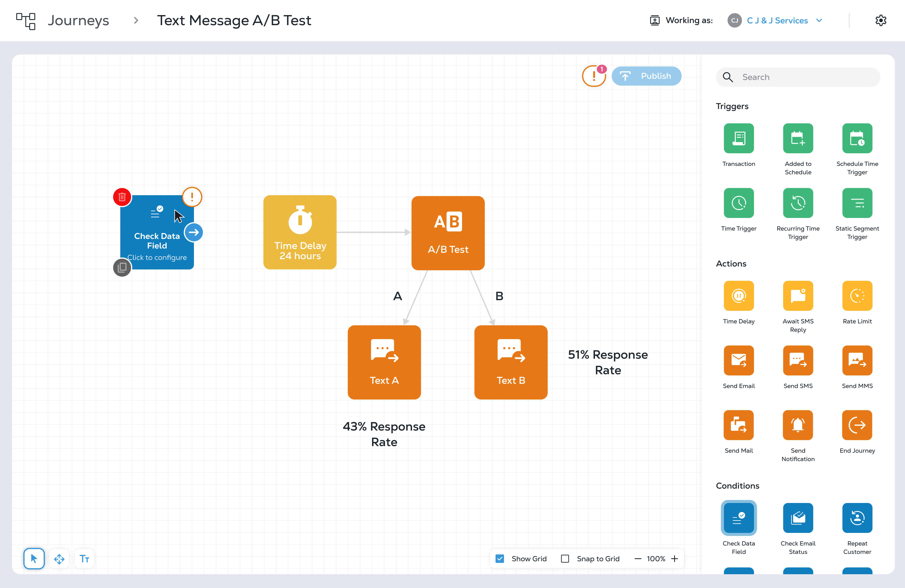
Task: Open the journey warnings alert
Action: (x=594, y=76)
